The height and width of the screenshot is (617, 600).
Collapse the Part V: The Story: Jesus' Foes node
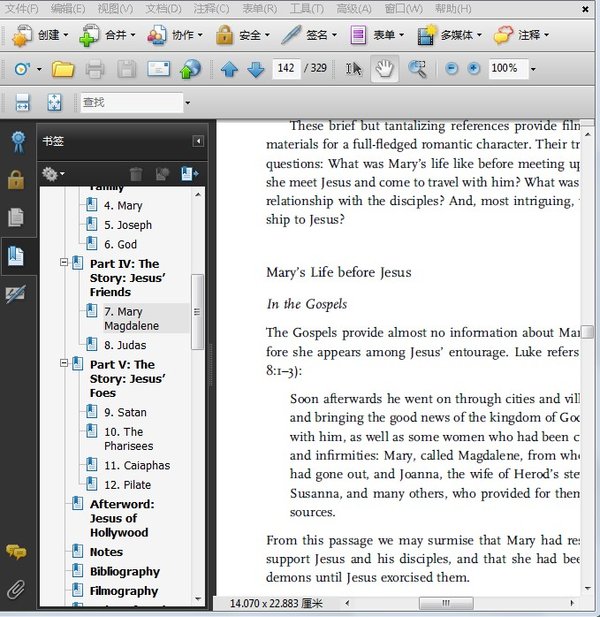64,364
